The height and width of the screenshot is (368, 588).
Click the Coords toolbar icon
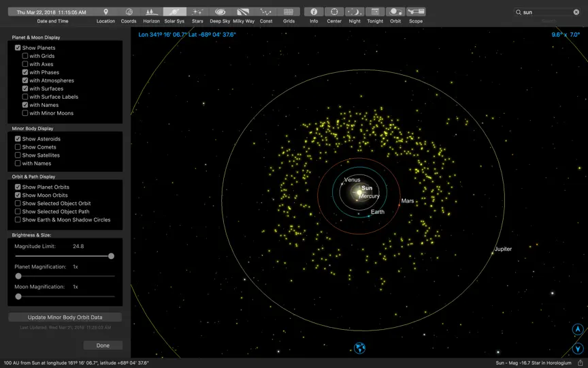(x=129, y=12)
